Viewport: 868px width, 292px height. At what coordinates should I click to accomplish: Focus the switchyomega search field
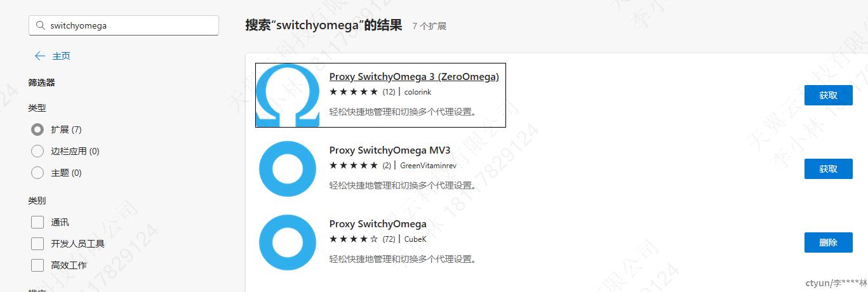click(124, 26)
